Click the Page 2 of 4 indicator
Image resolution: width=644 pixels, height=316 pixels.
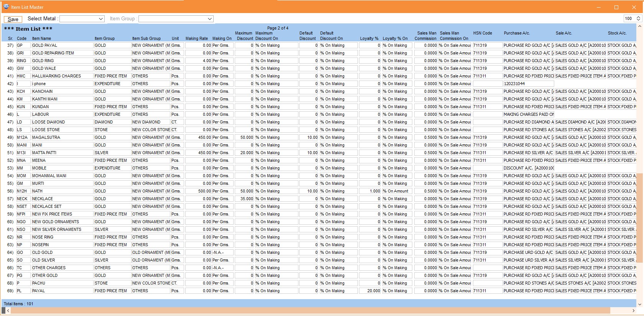click(x=278, y=28)
